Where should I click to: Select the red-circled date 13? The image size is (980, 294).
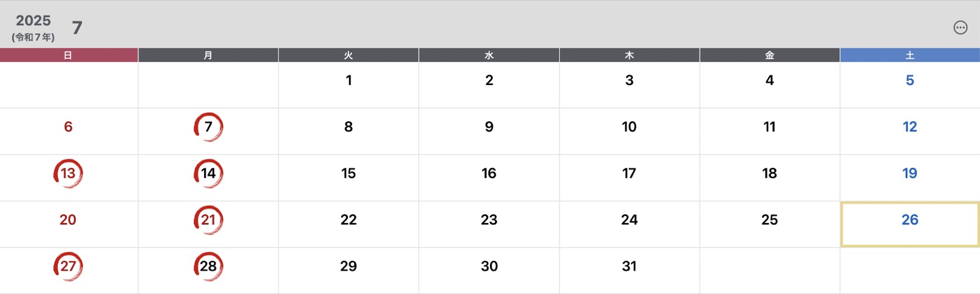[68, 173]
